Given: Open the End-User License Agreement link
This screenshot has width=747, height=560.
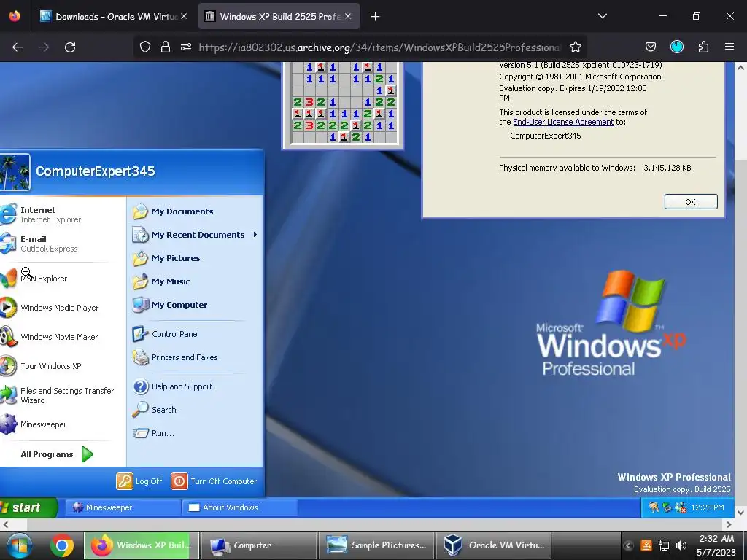Looking at the screenshot, I should point(563,122).
